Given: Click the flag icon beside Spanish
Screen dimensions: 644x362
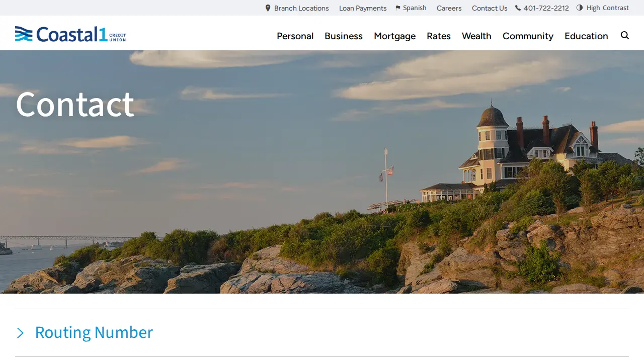Looking at the screenshot, I should point(398,8).
